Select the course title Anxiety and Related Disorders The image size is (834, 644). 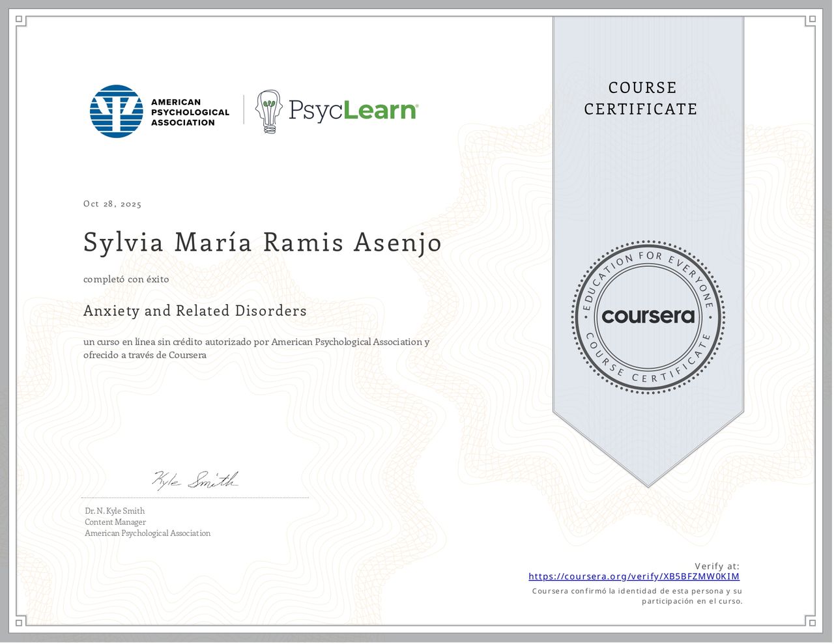pos(195,311)
